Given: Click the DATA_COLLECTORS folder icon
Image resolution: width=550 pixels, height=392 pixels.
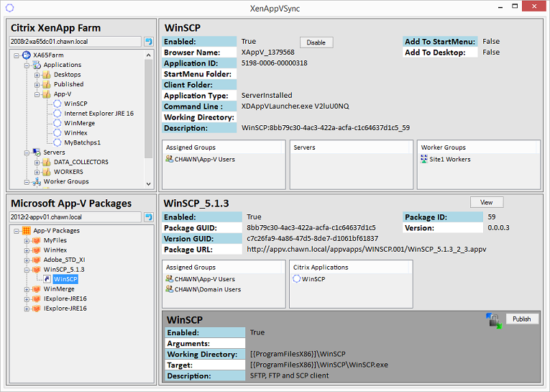Looking at the screenshot, I should (x=47, y=162).
